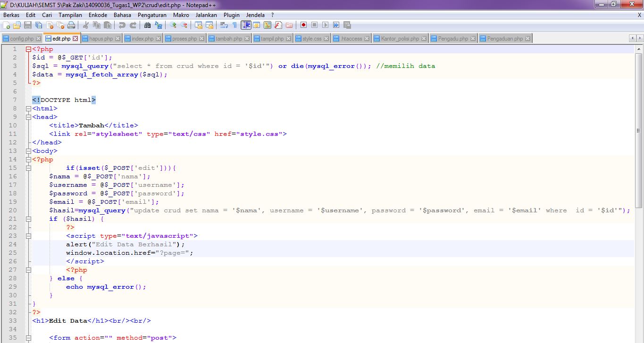The width and height of the screenshot is (644, 343).
Task: Click the Replace toolbar icon
Action: coord(158,25)
